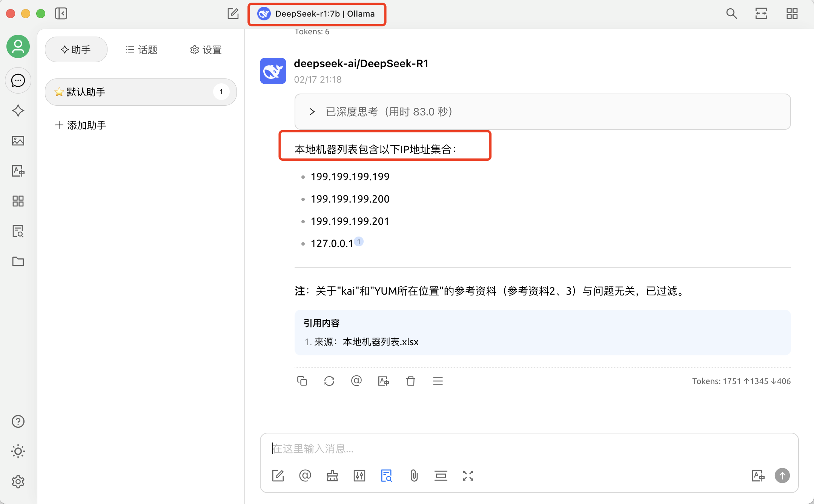This screenshot has height=504, width=814.
Task: Click the knowledge base icon in input toolbar
Action: pos(386,476)
